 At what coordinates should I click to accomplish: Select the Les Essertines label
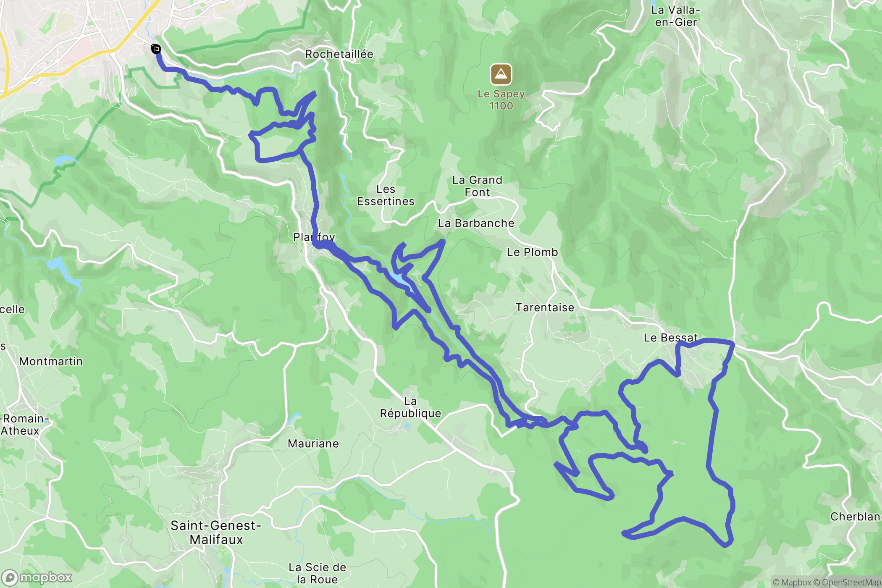386,195
